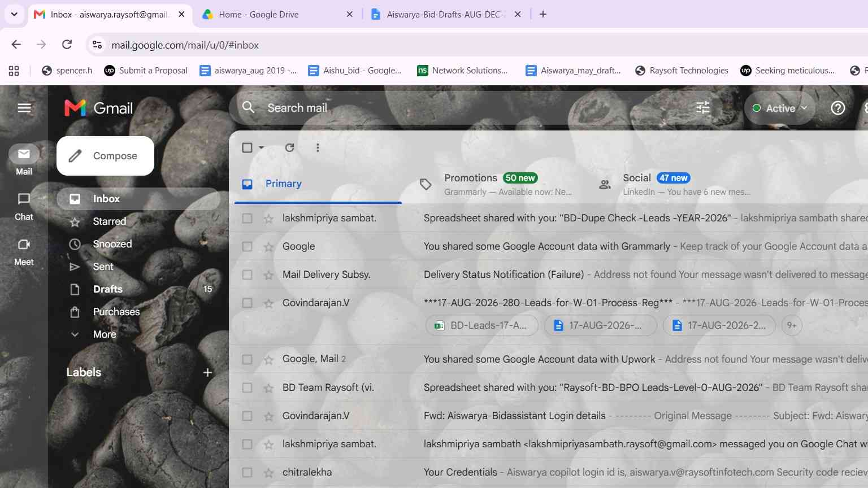Tick the checkbox for Mail Delivery Subsystem email

247,274
